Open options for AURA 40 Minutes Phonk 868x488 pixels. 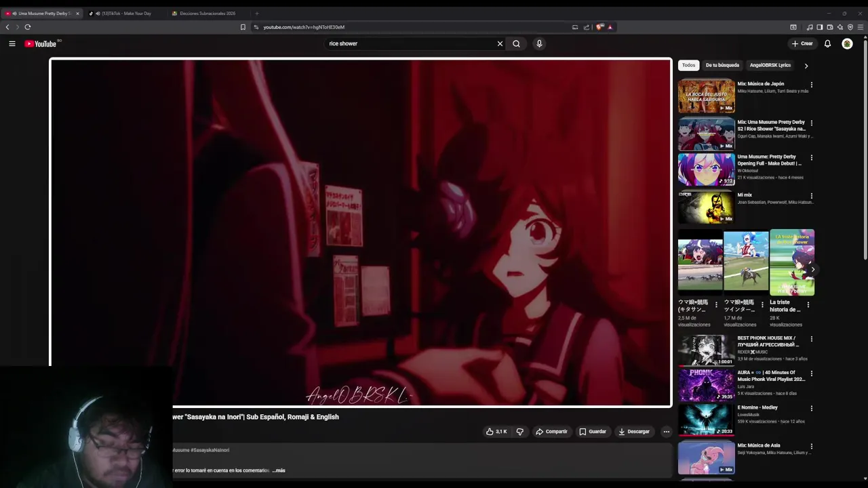click(812, 373)
